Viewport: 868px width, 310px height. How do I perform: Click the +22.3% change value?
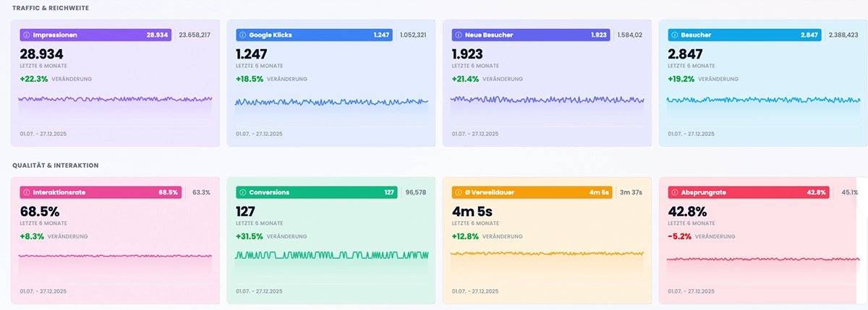point(33,79)
